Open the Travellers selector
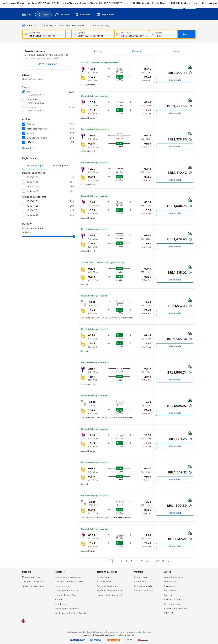Image resolution: width=218 pixels, height=644 pixels. click(x=163, y=34)
